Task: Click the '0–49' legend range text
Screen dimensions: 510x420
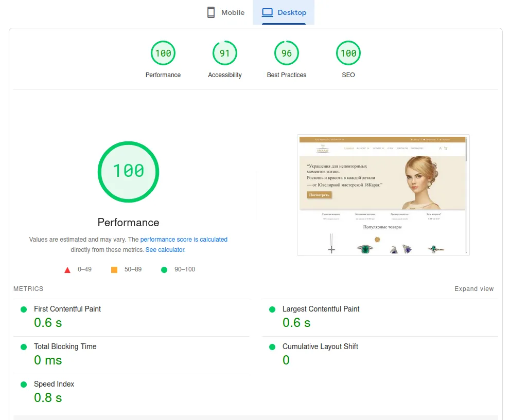Action: tap(84, 269)
